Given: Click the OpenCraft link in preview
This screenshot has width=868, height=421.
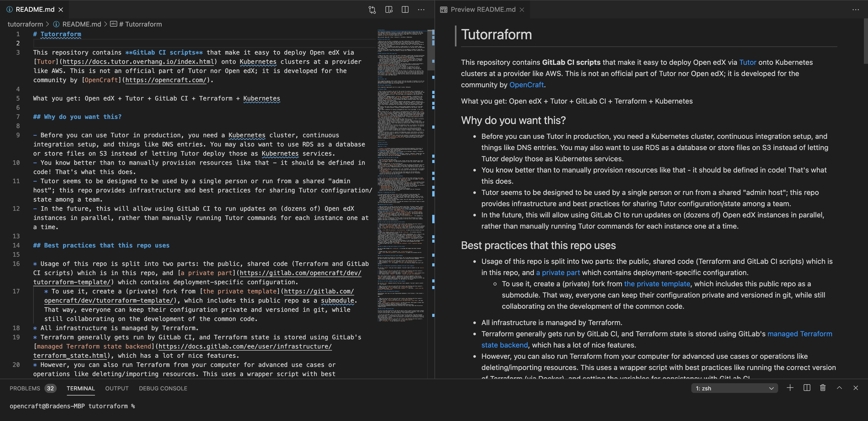Looking at the screenshot, I should (526, 85).
